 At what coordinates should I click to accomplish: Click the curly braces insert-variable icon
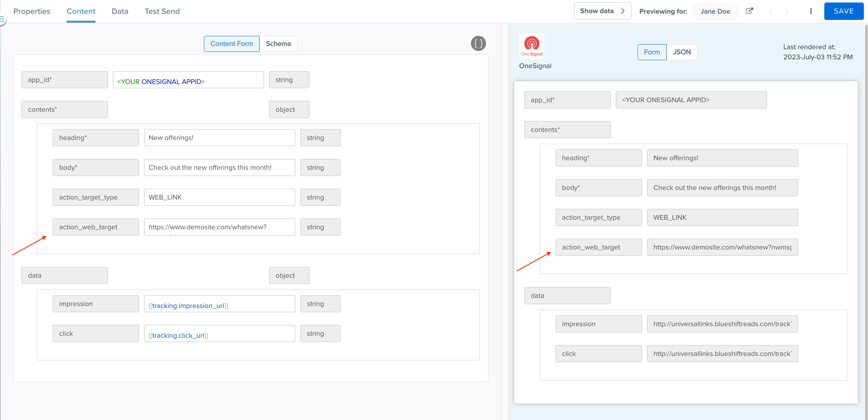[x=478, y=44]
